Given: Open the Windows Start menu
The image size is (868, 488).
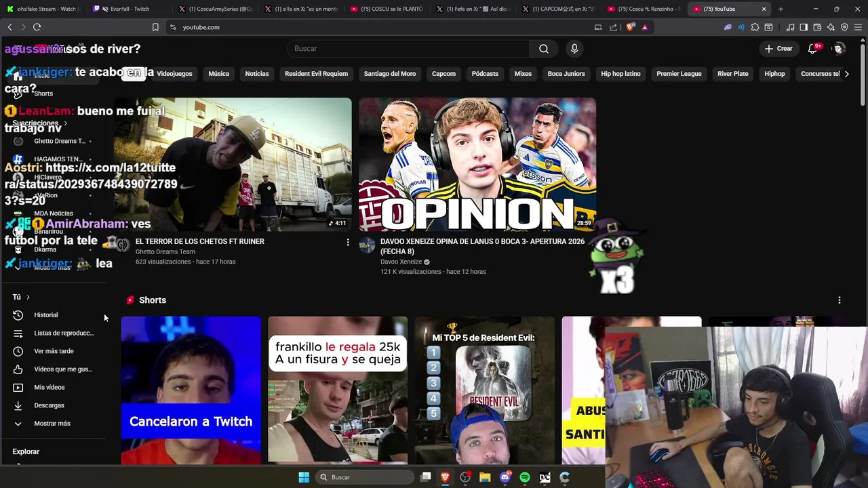Looking at the screenshot, I should pos(304,477).
